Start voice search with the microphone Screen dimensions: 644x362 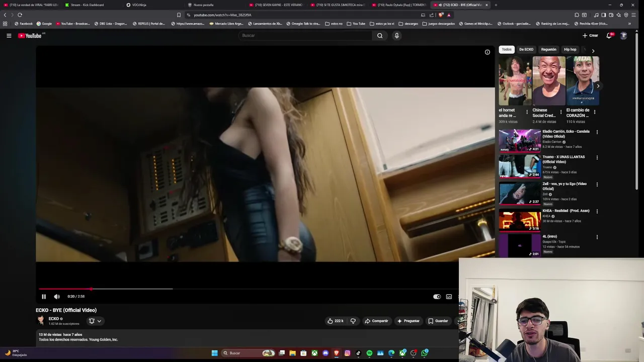point(396,36)
